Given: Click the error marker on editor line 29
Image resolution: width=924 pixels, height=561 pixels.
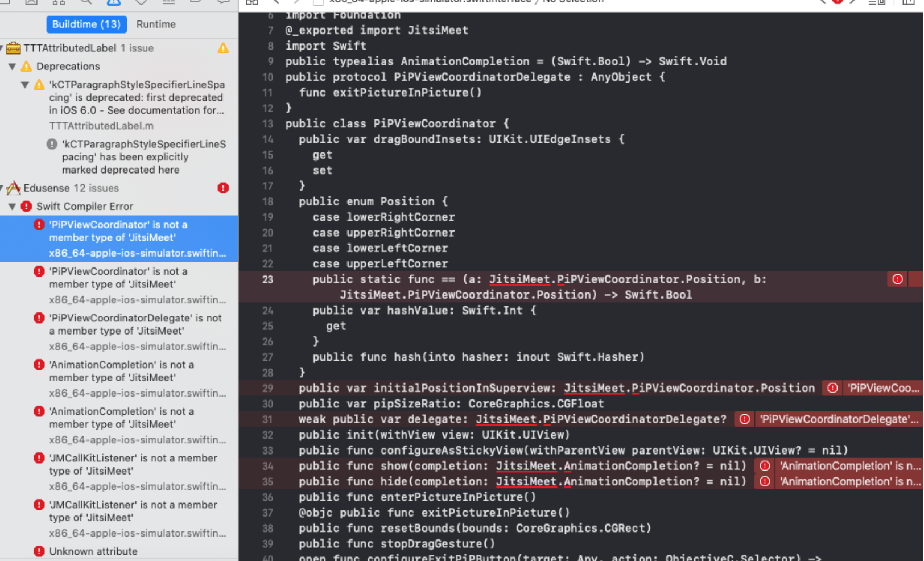Looking at the screenshot, I should coord(832,388).
